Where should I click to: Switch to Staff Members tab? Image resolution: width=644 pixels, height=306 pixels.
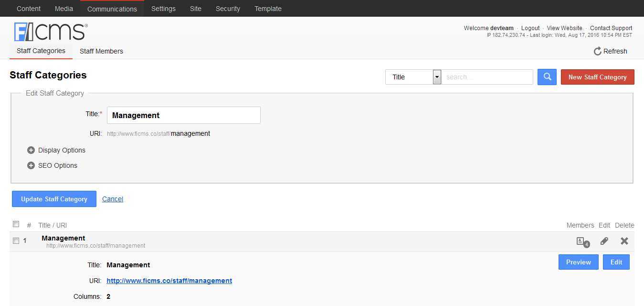tap(101, 51)
